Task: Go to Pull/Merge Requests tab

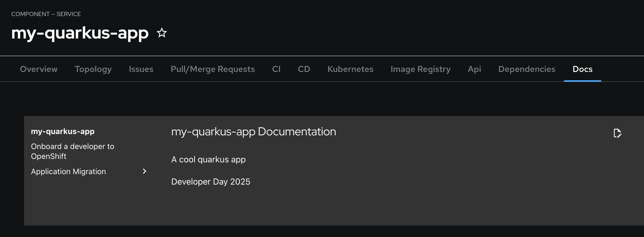Action: click(213, 69)
